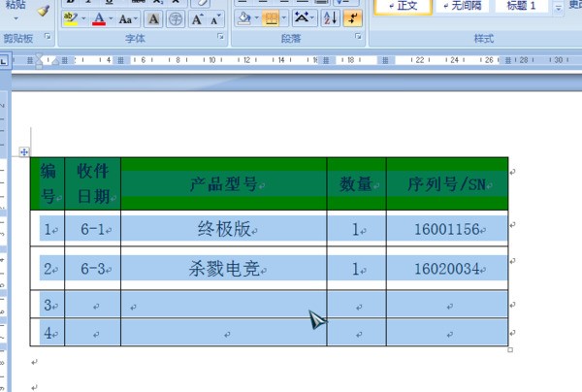Click the ruler tab selector
This screenshot has height=392, width=582.
[4, 60]
